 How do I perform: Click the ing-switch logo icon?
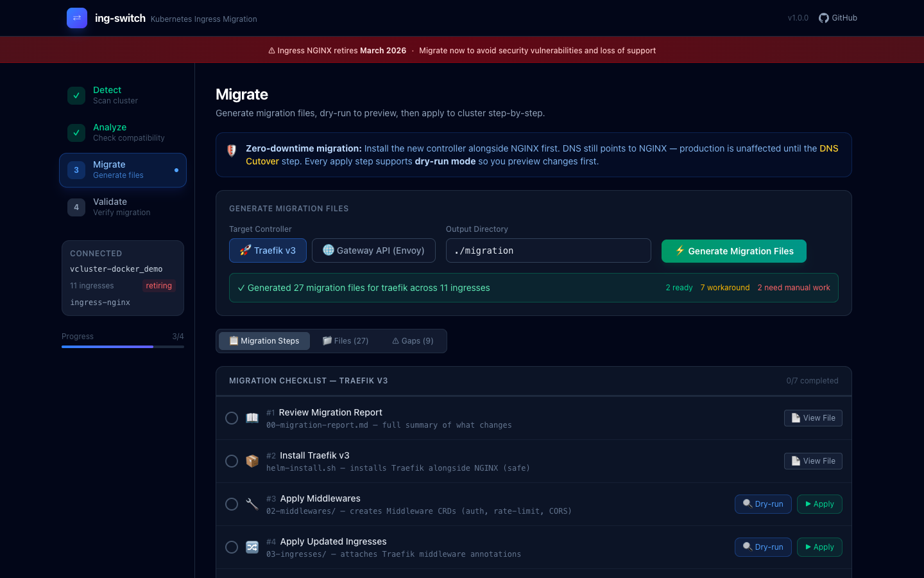77,18
